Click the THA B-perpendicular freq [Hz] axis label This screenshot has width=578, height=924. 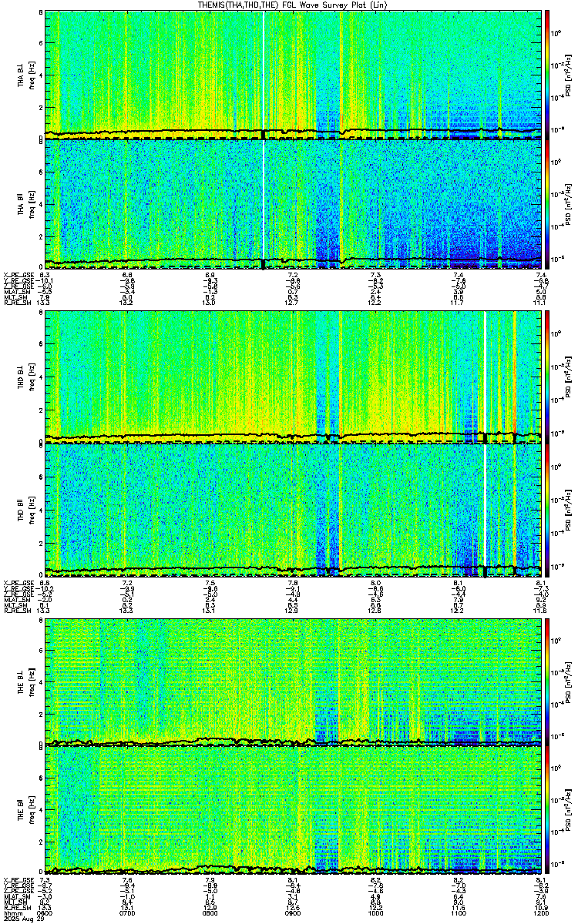tap(32, 74)
